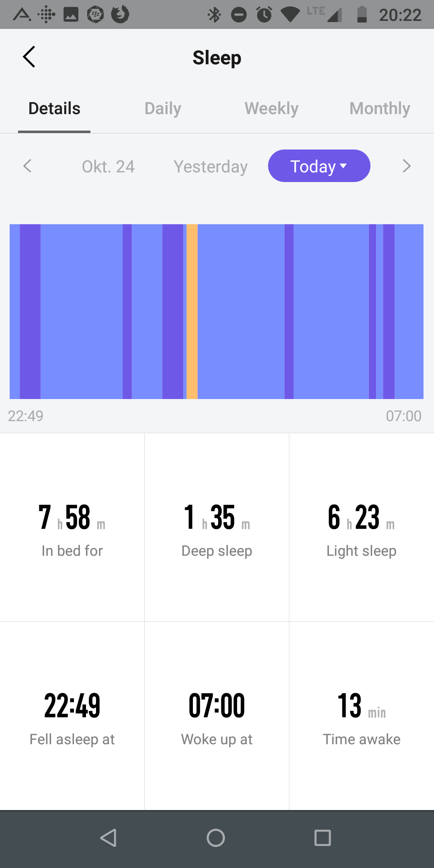Switch to the Daily tab
The image size is (434, 868).
point(163,108)
